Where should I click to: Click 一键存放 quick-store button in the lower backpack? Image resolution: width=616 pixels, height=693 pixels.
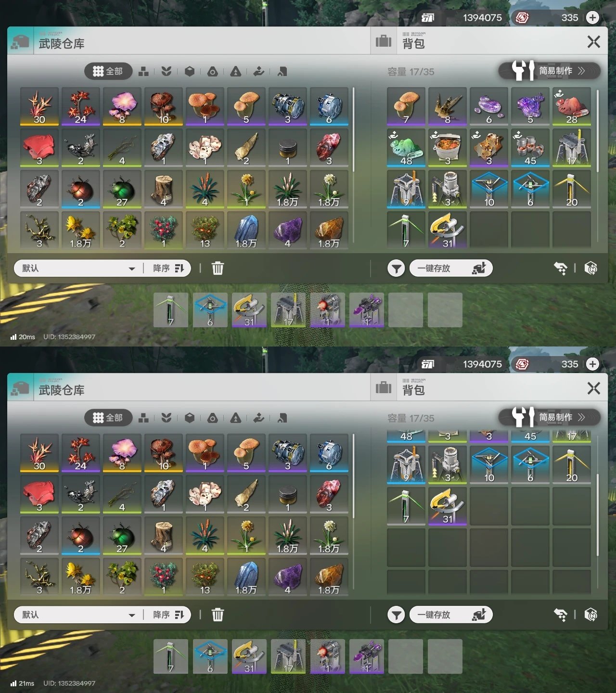point(451,615)
